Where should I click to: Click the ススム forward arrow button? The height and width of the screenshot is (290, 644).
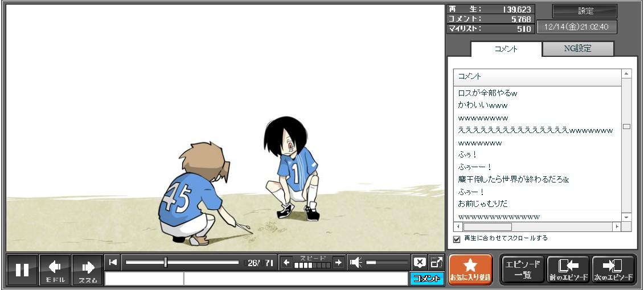pos(88,270)
